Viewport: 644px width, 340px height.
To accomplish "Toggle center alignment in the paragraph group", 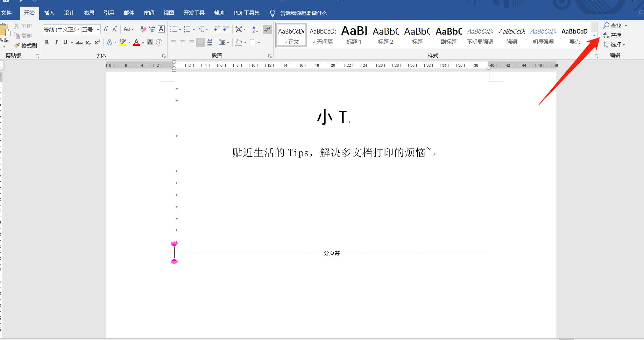I will click(182, 42).
